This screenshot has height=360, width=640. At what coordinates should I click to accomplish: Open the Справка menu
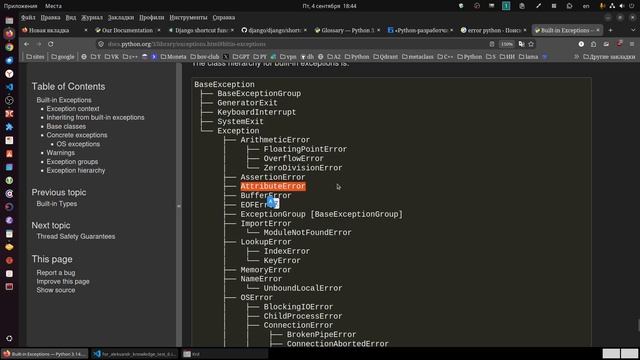tap(224, 18)
